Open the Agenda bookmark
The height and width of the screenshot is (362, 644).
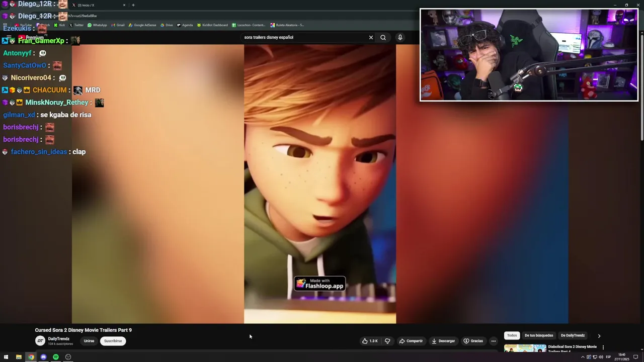[185, 25]
